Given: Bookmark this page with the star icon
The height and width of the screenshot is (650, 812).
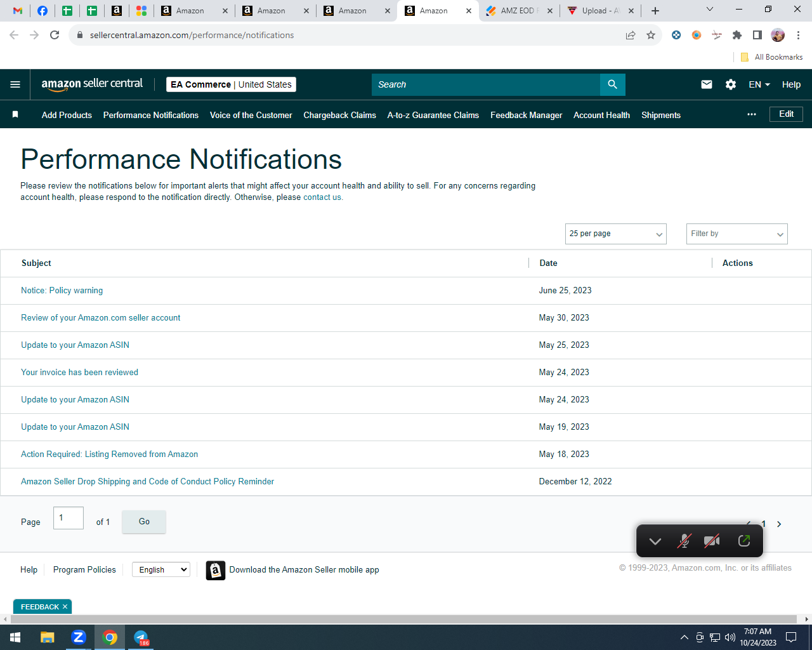Looking at the screenshot, I should 651,35.
